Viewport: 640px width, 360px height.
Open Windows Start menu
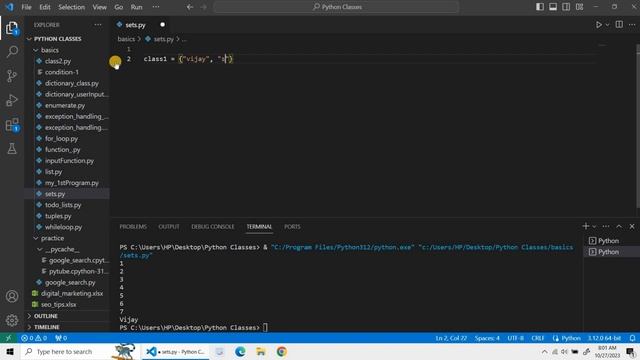point(10,351)
